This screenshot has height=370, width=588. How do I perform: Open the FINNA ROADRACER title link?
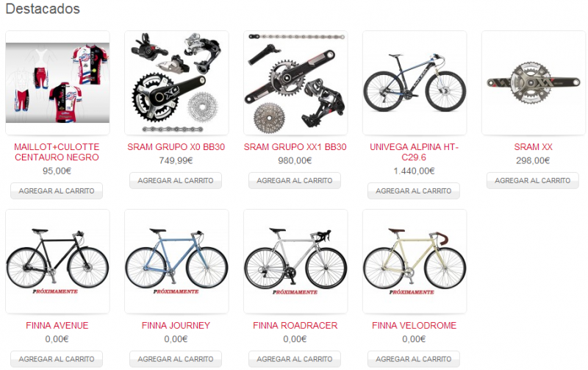pyautogui.click(x=295, y=325)
